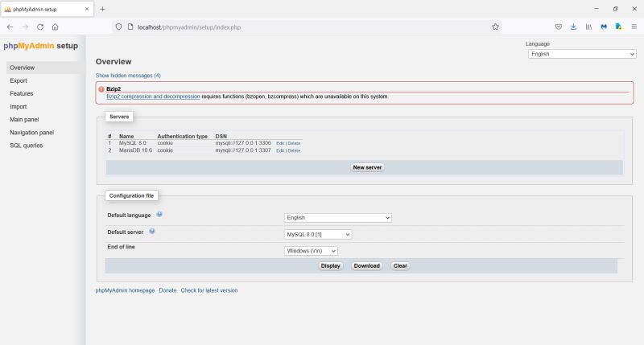Screen dimensions: 644x345
Task: Click Check for latest version link
Action: point(209,290)
